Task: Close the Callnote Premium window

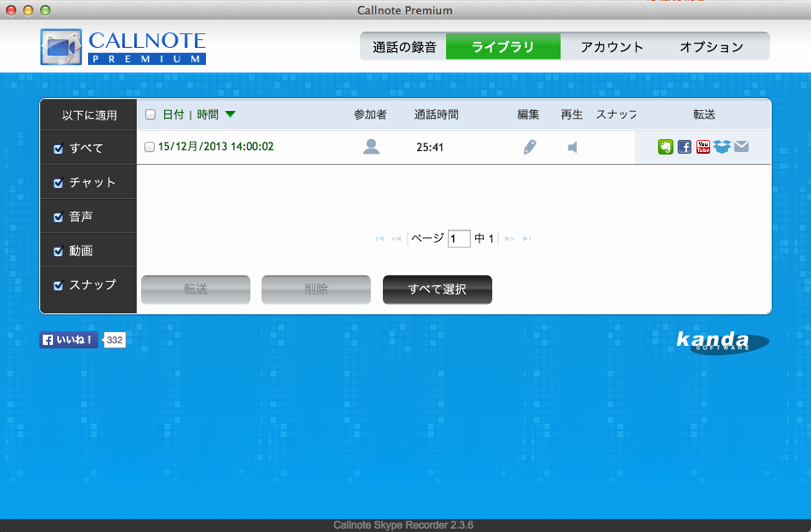Action: 11,10
